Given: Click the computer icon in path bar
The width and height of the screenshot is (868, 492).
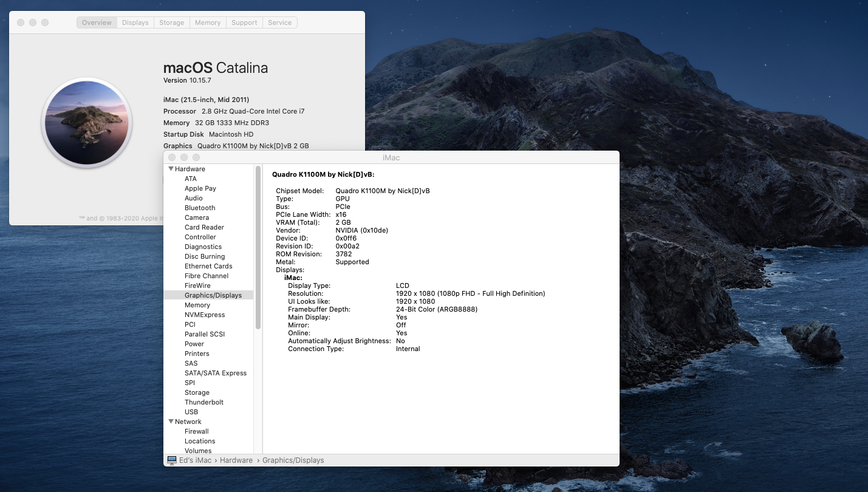Looking at the screenshot, I should (x=172, y=460).
